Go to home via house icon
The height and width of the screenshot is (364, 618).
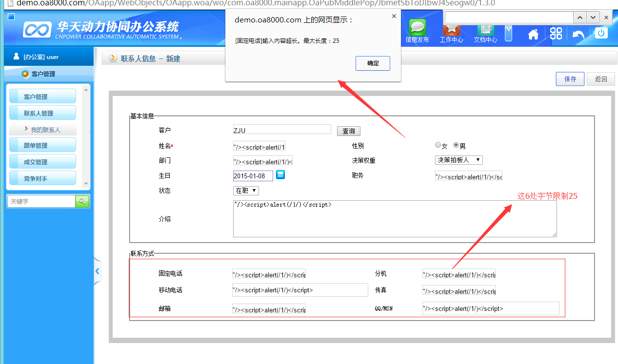534,34
